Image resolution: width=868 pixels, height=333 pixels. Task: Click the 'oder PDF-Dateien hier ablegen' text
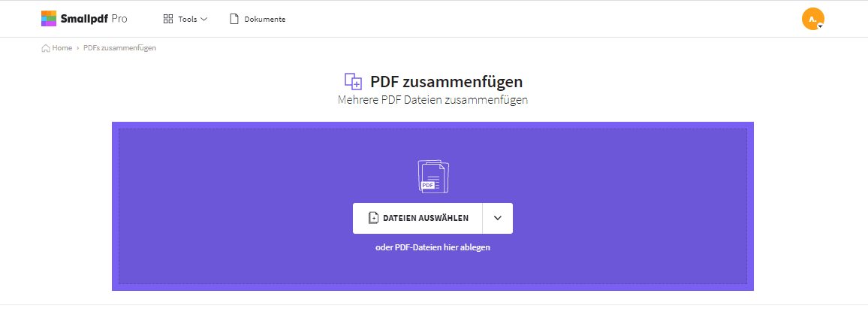pyautogui.click(x=433, y=247)
